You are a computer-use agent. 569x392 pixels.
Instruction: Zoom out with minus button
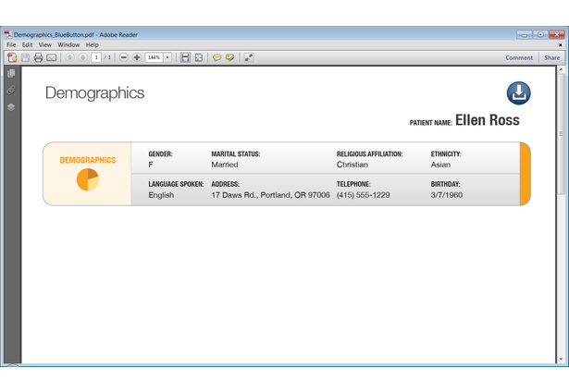pos(124,57)
